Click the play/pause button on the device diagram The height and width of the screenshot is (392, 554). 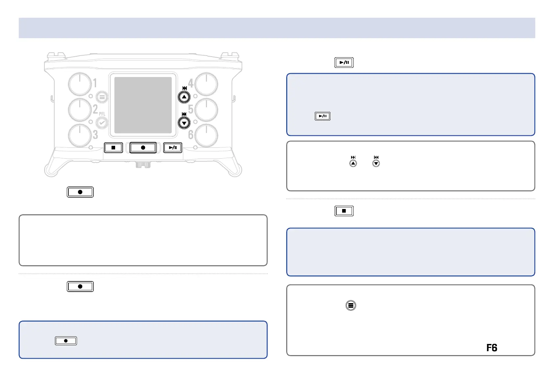point(173,148)
